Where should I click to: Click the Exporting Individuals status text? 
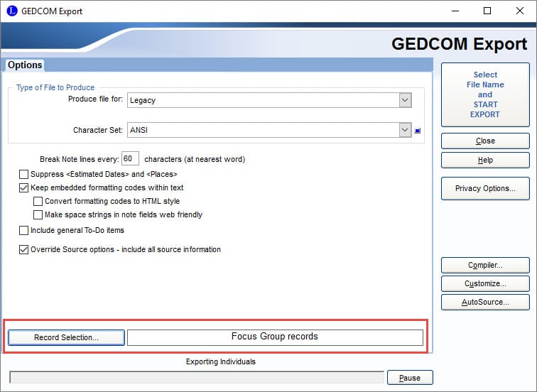click(x=220, y=361)
